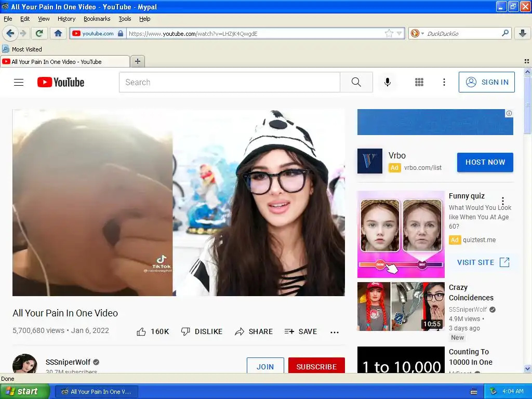The image size is (532, 399).
Task: Click the red SUBSCRIBE button
Action: [316, 365]
